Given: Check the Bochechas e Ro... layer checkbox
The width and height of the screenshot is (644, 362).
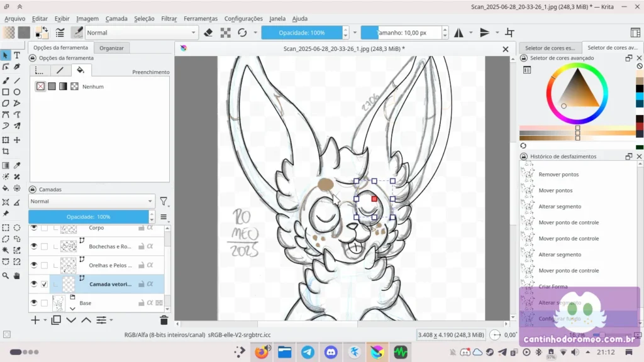Looking at the screenshot, I should click(x=45, y=246).
